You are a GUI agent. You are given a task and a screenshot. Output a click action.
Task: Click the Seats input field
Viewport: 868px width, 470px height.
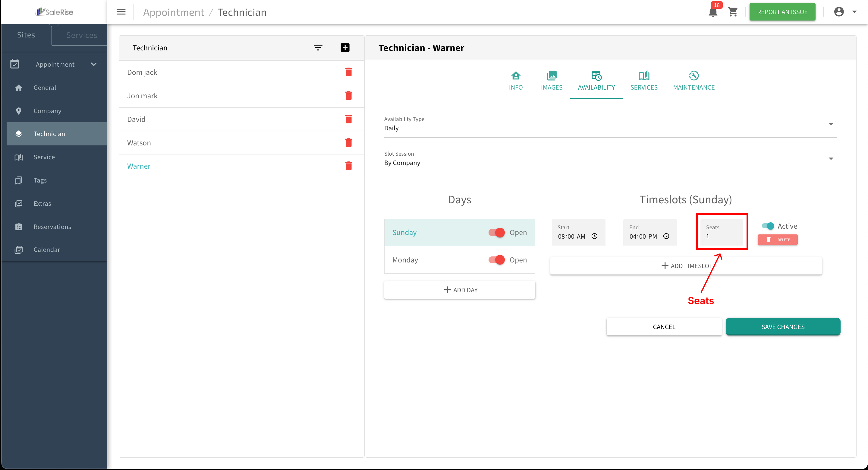pos(722,232)
